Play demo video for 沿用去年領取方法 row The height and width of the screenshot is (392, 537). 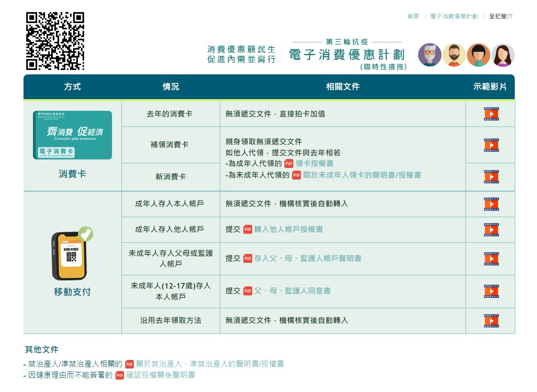point(491,321)
